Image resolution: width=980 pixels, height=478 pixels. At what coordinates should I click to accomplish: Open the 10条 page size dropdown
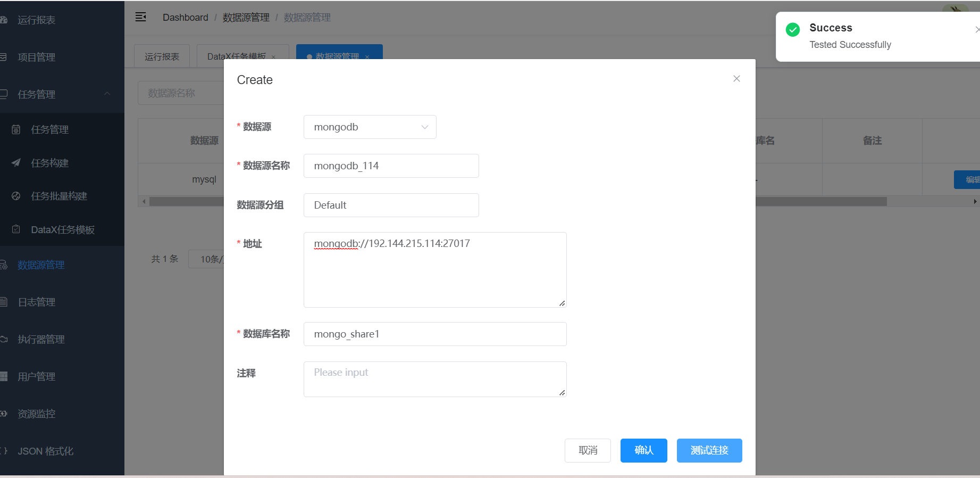click(x=206, y=259)
